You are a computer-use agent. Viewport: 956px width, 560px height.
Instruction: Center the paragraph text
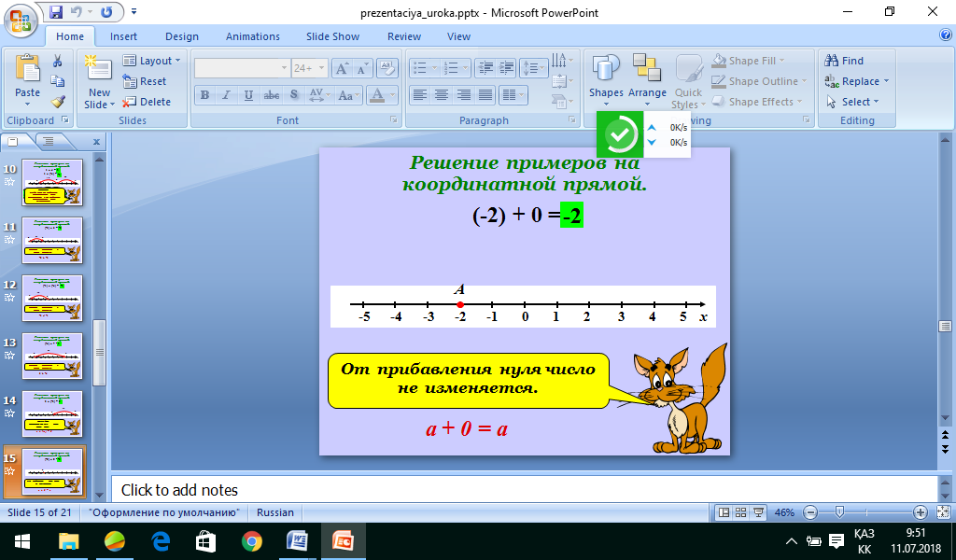pyautogui.click(x=442, y=95)
